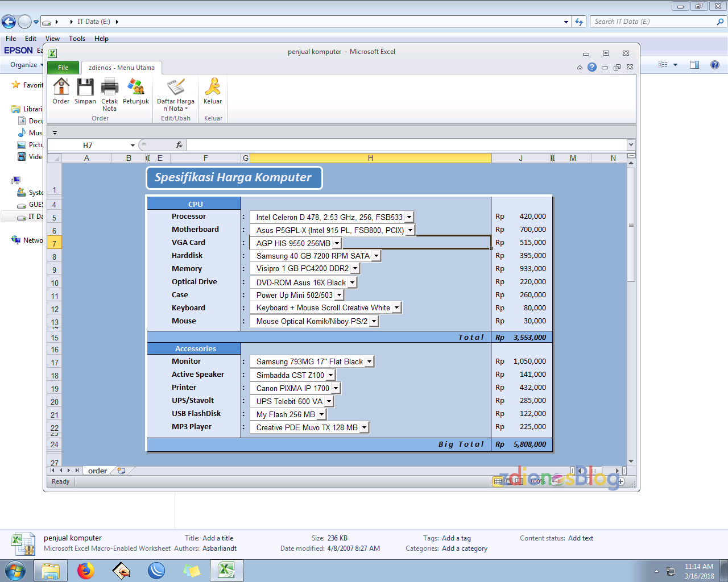Viewport: 728px width, 582px height.
Task: Click the Excel Help question mark icon
Action: (591, 66)
